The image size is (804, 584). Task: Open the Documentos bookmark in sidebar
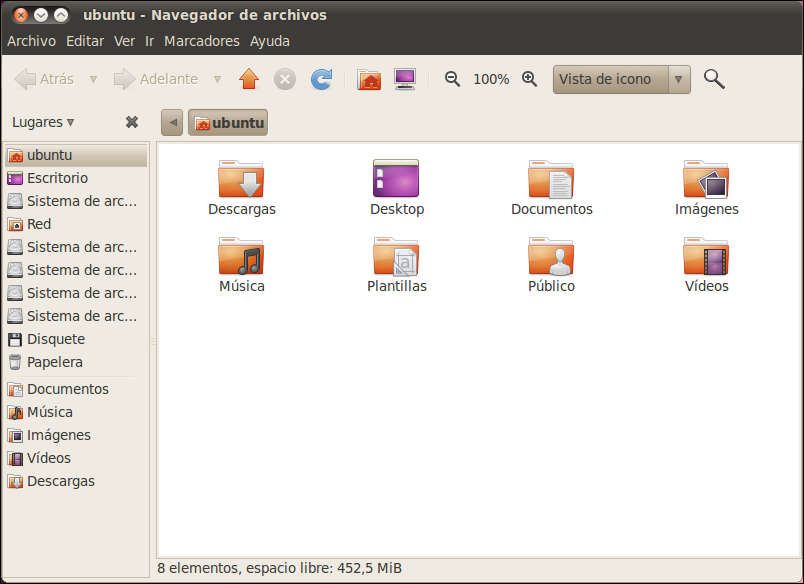click(76, 389)
